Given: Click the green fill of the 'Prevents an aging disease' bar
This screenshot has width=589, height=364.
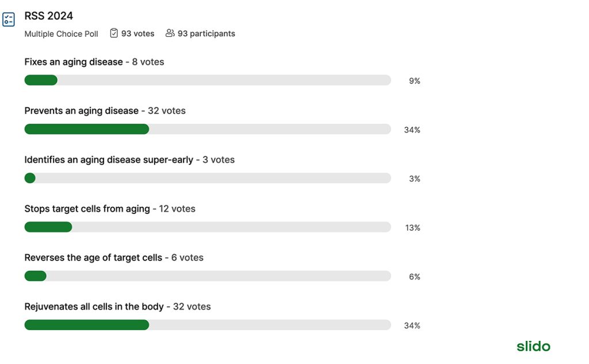Looking at the screenshot, I should [x=86, y=129].
